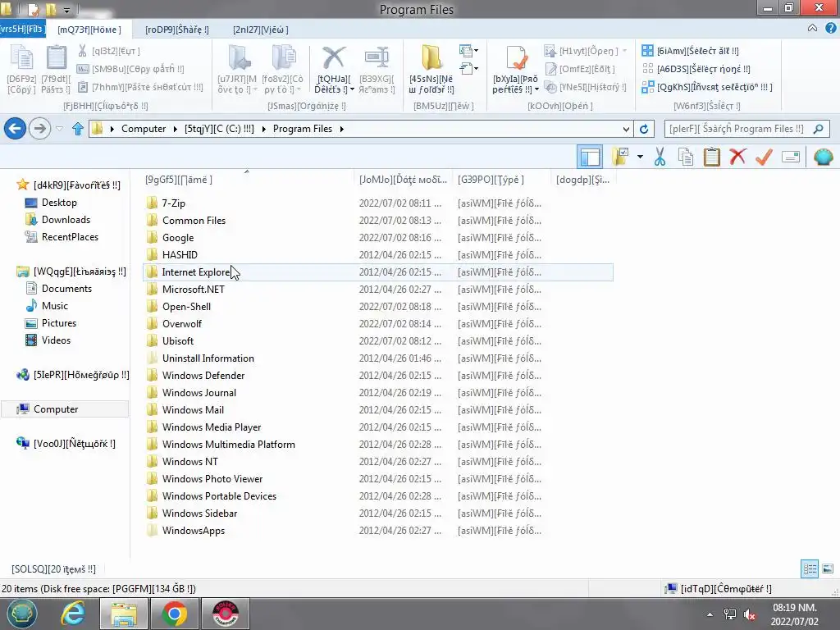This screenshot has width=840, height=630.
Task: Open the Easy access dropdown in the ribbon
Action: tap(468, 68)
